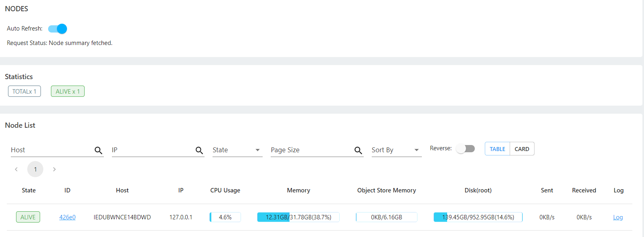Switch to TABLE view
Screen dimensions: 644x237
(497, 149)
